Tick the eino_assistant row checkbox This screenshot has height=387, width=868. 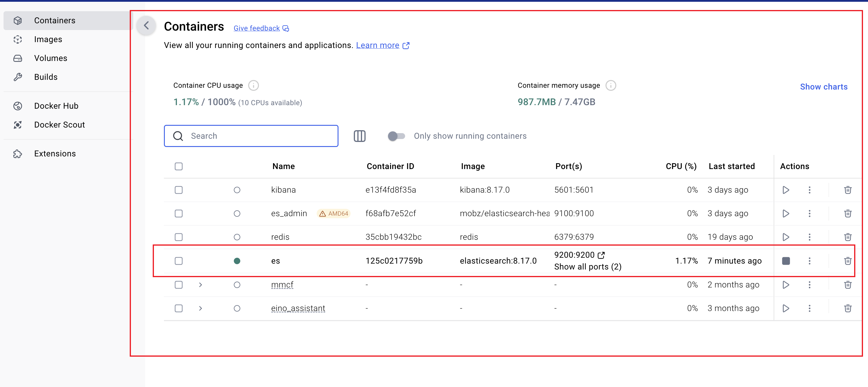pos(179,308)
